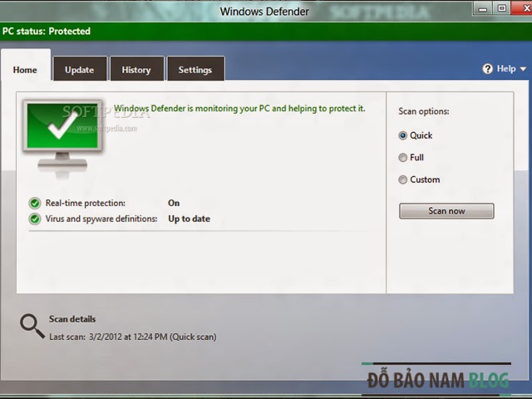Click the Windows Defender is monitoring message

click(x=239, y=109)
